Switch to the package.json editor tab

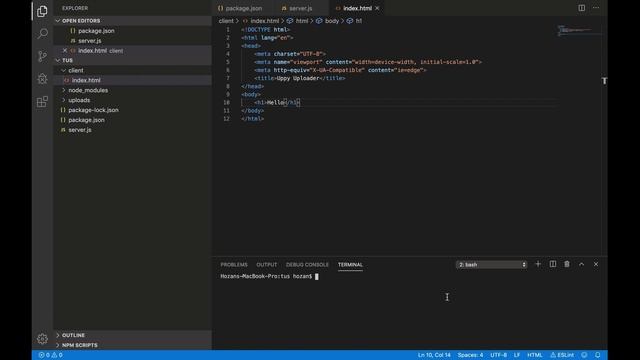tap(243, 8)
